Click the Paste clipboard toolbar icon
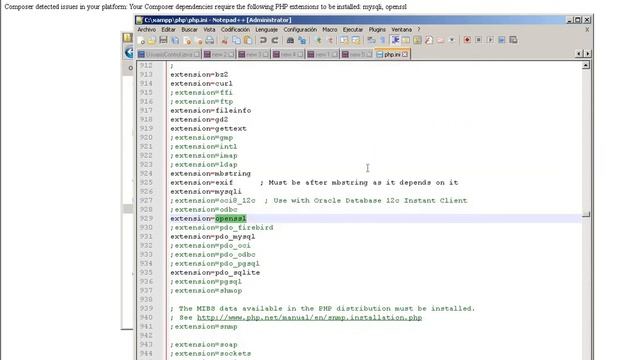Viewport: 640px width, 360px height. [x=248, y=40]
